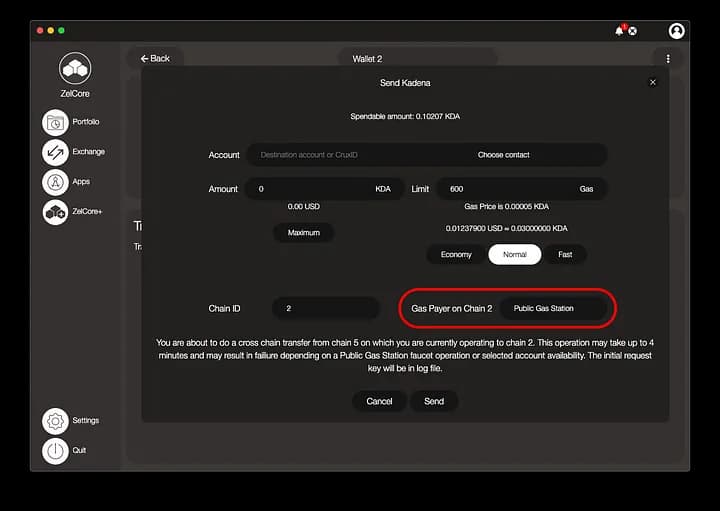Click the Send Kadena dialog title
This screenshot has height=511, width=720.
click(405, 83)
